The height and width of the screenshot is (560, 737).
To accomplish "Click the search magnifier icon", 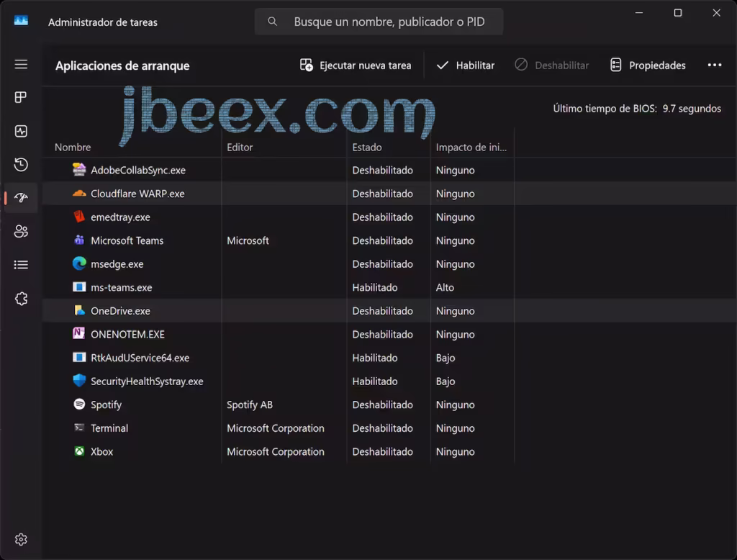I will 272,21.
